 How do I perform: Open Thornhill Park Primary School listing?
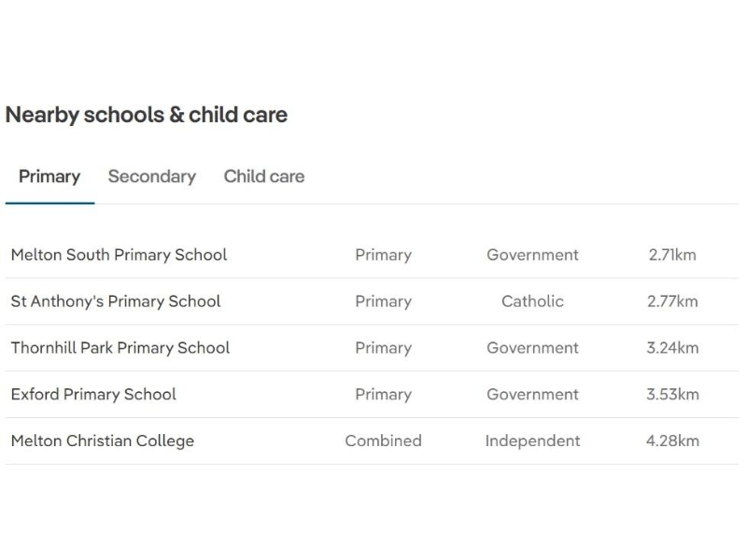120,348
